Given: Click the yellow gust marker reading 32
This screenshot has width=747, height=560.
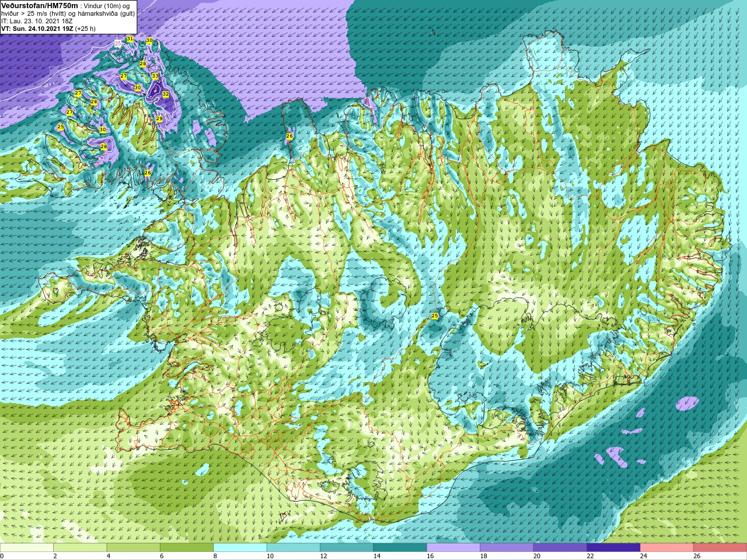Looking at the screenshot, I should (165, 94).
